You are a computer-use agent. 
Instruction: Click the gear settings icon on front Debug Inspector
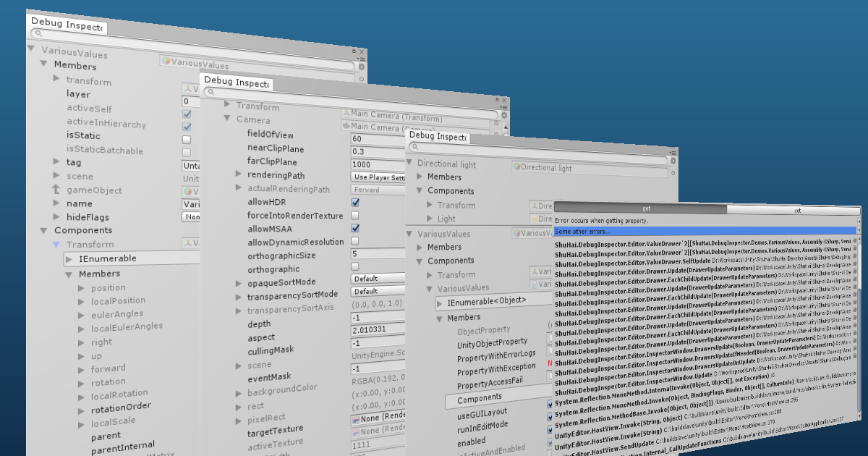673,161
